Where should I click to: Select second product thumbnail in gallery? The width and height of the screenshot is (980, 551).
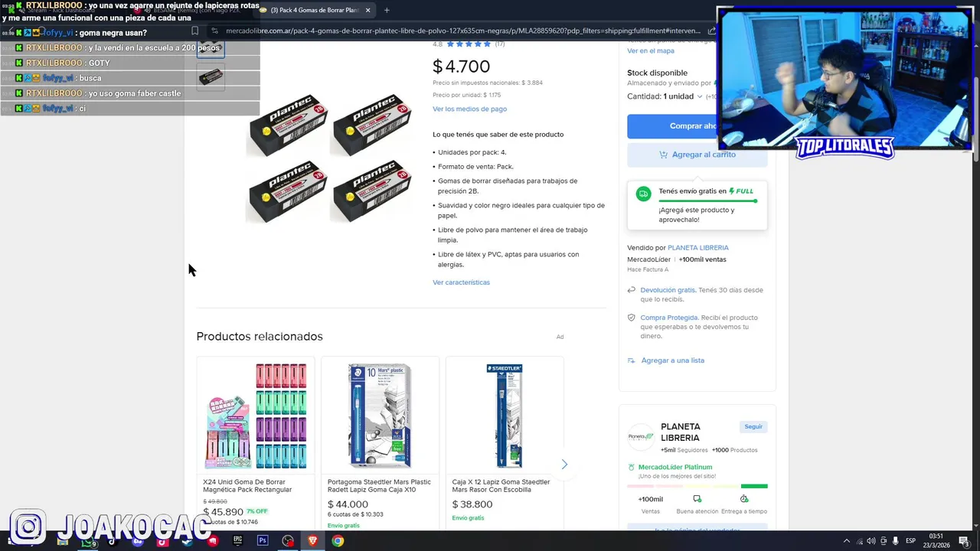[211, 77]
